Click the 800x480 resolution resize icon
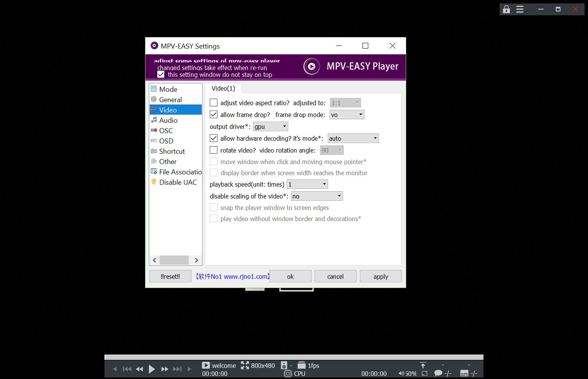The height and width of the screenshot is (379, 588). pos(245,365)
